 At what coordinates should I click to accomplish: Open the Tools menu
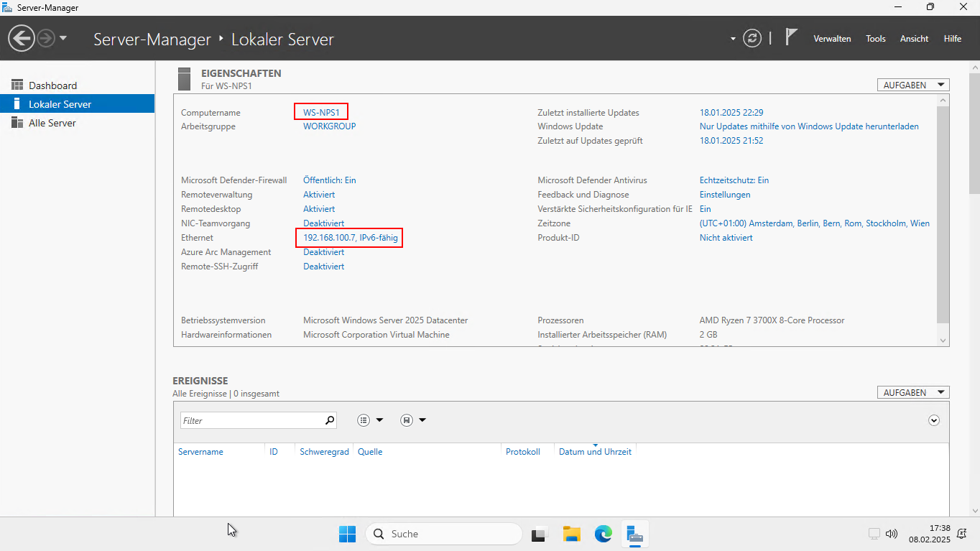[876, 39]
